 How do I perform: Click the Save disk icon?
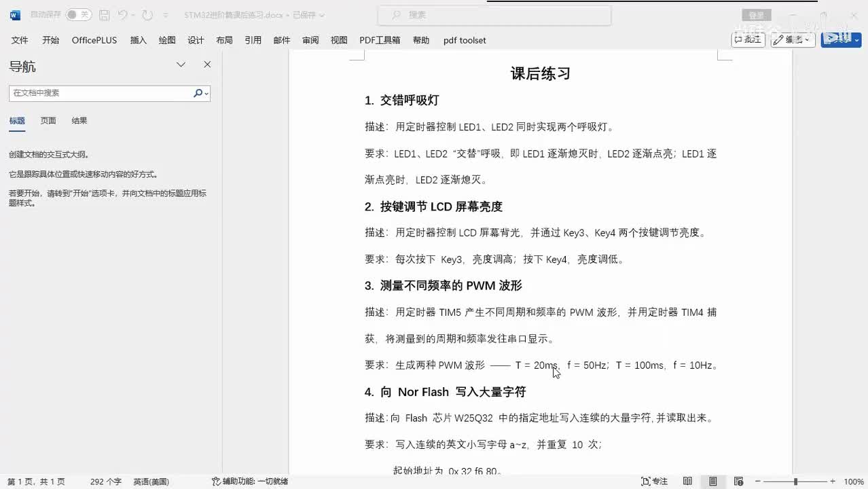(104, 14)
